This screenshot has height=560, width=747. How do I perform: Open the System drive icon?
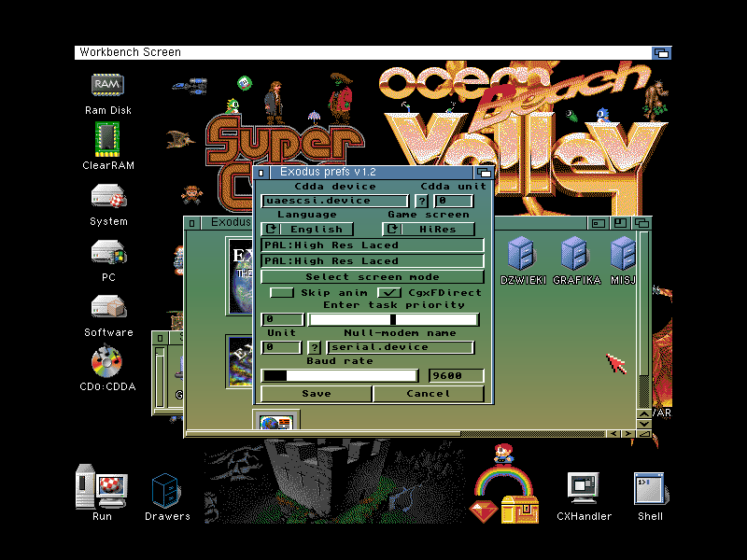[108, 196]
